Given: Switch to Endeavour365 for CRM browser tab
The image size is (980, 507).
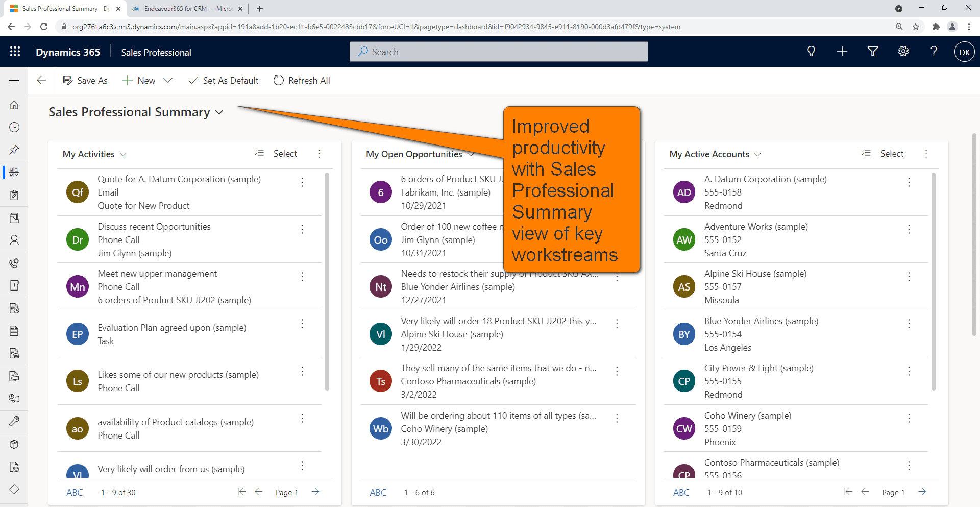Looking at the screenshot, I should pyautogui.click(x=187, y=9).
